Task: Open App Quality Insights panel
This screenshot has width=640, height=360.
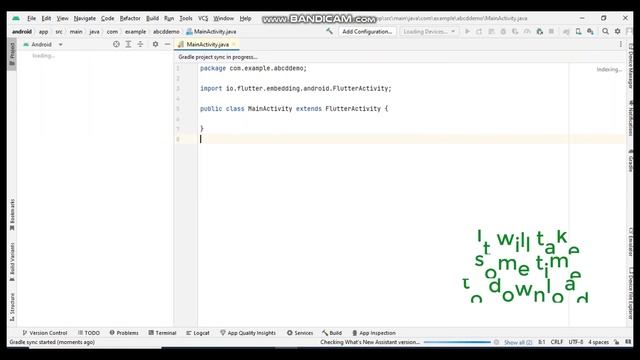Action: pyautogui.click(x=248, y=333)
